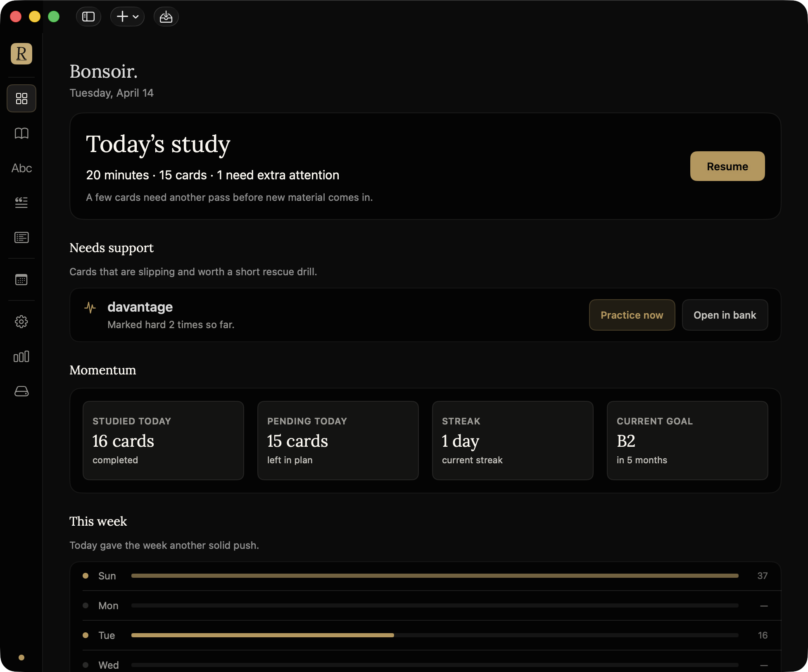Open the R profile avatar menu

(21, 54)
